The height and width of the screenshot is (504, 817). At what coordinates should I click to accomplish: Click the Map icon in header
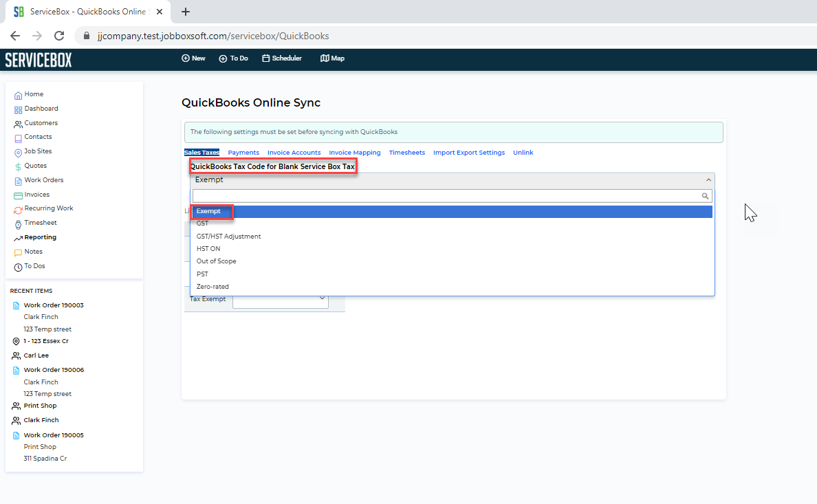(325, 58)
